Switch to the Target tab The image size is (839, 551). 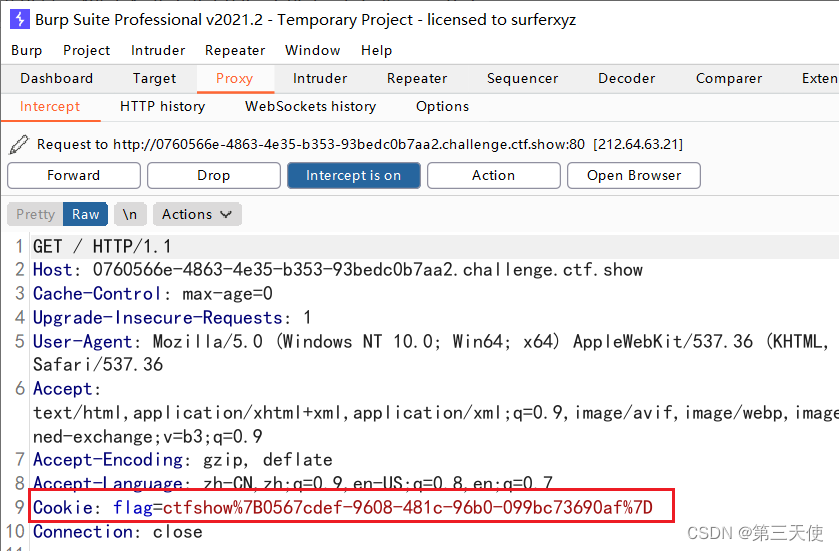[x=154, y=79]
